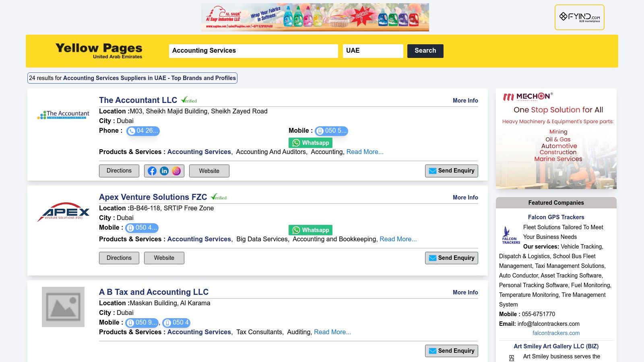
Task: Visit falcontrackers.com link
Action: (x=556, y=333)
